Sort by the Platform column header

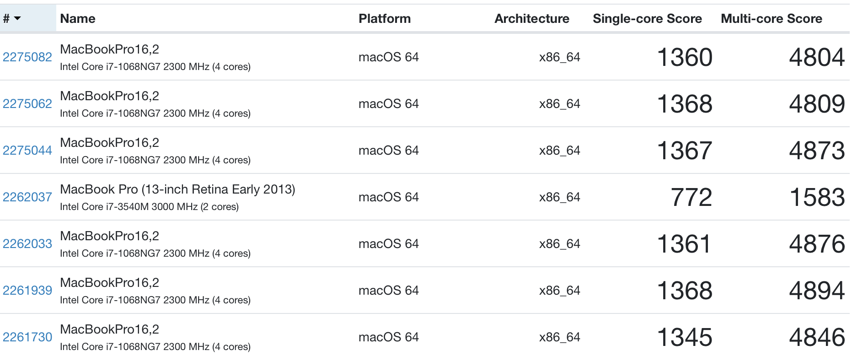384,18
